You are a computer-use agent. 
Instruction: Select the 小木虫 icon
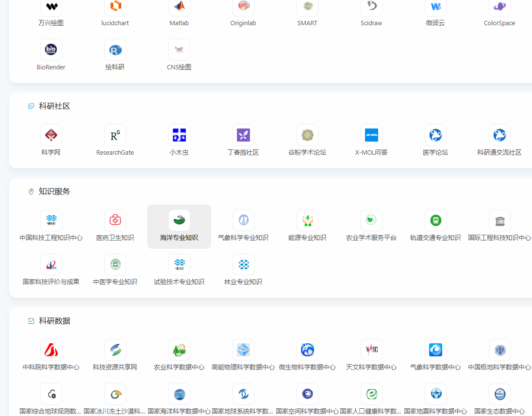pyautogui.click(x=179, y=135)
